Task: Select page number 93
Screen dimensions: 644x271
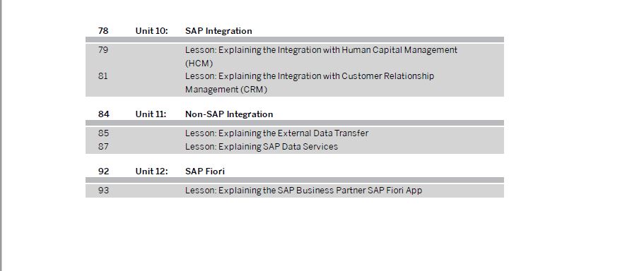Action: coord(103,191)
